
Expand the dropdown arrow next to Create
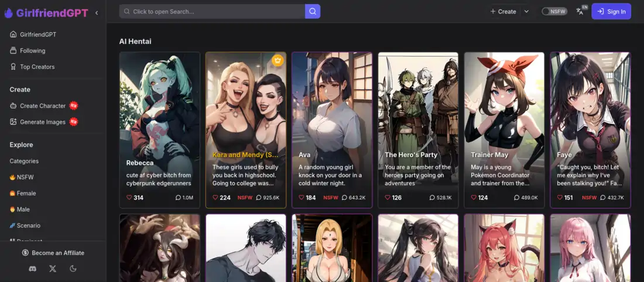click(x=526, y=12)
